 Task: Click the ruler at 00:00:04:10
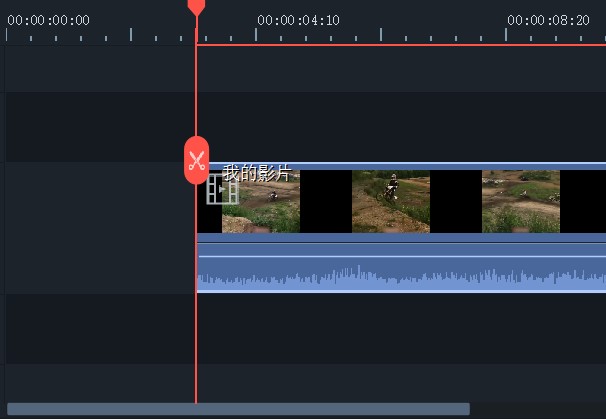[298, 20]
